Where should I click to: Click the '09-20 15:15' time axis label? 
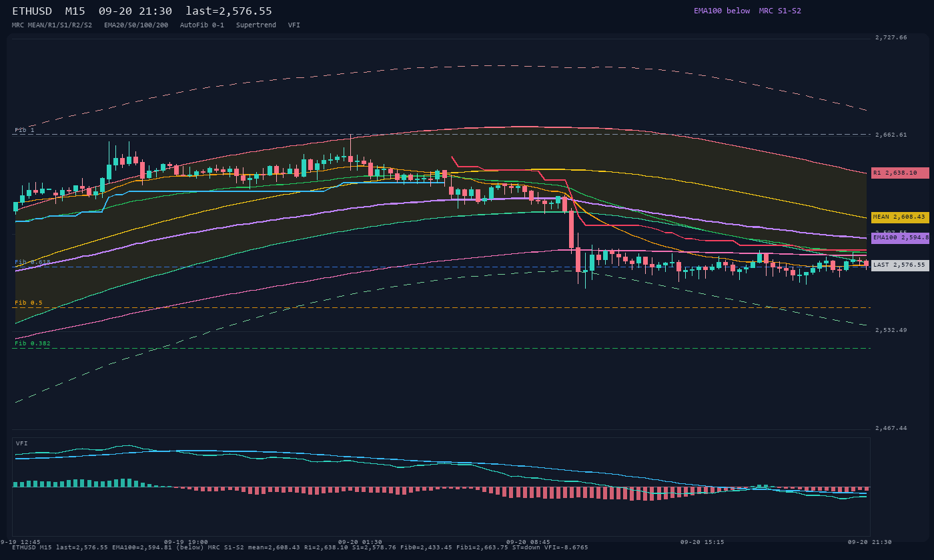point(703,543)
